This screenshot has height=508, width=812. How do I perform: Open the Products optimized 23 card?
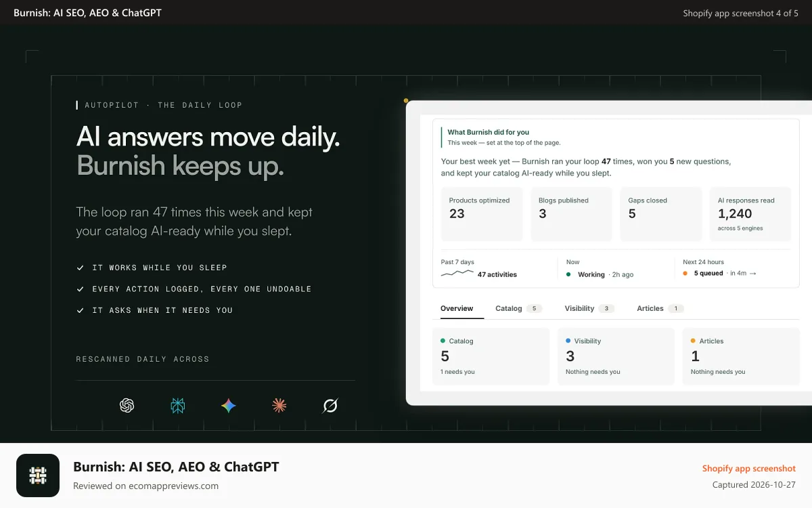click(482, 214)
